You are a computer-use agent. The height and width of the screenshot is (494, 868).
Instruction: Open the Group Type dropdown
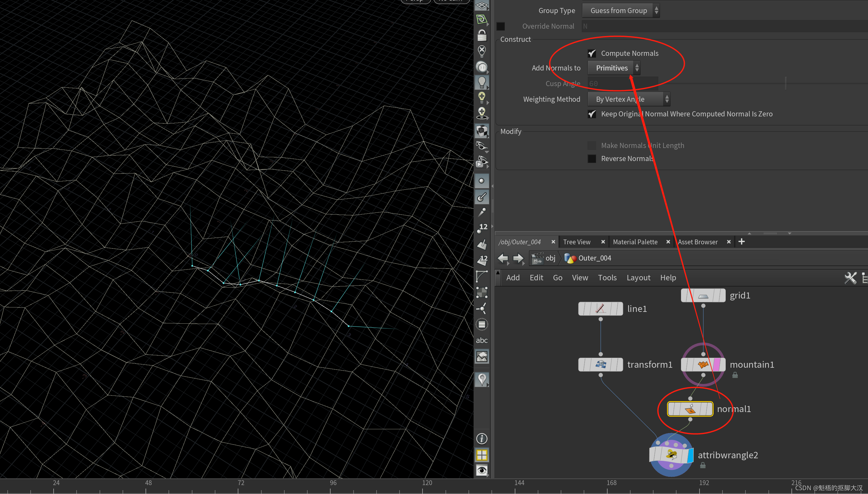[621, 11]
